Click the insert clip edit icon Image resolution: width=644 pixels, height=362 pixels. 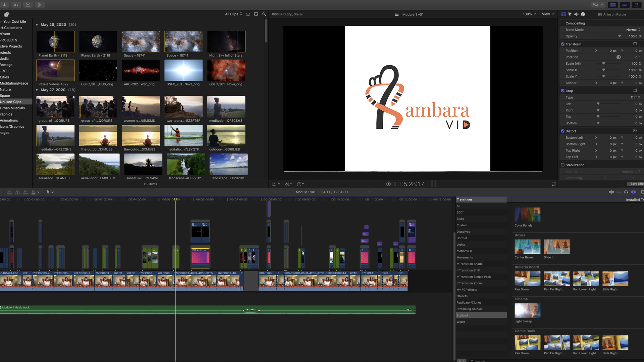(17, 192)
